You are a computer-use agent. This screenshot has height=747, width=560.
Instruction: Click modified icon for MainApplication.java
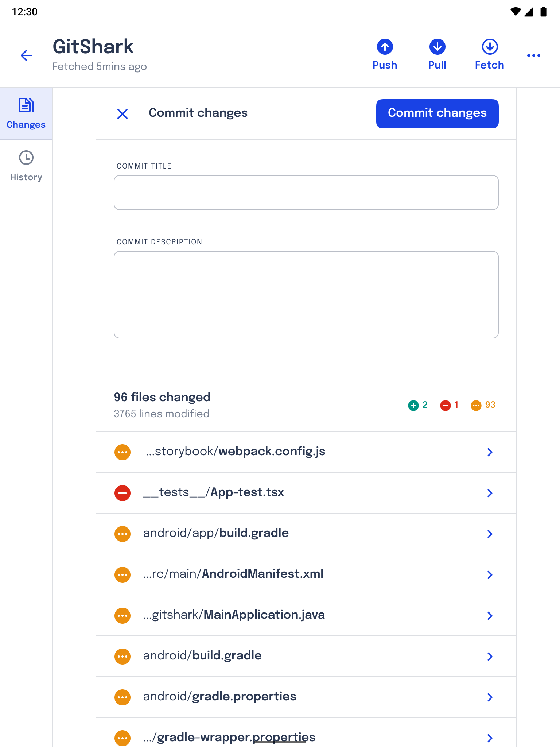tap(122, 616)
